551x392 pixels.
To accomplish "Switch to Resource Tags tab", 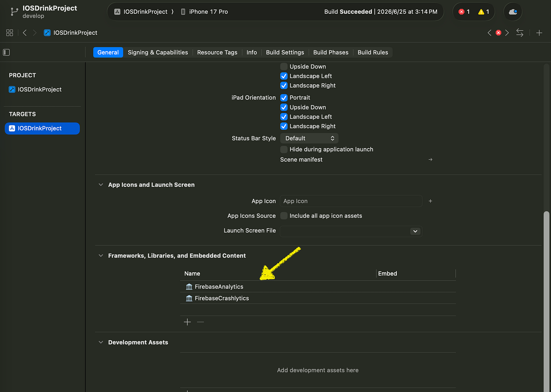I will (217, 52).
